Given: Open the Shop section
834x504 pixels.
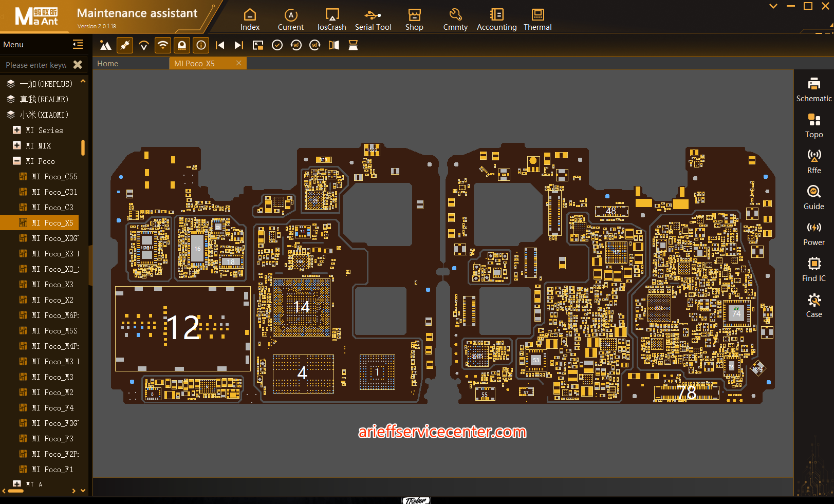Looking at the screenshot, I should (414, 20).
